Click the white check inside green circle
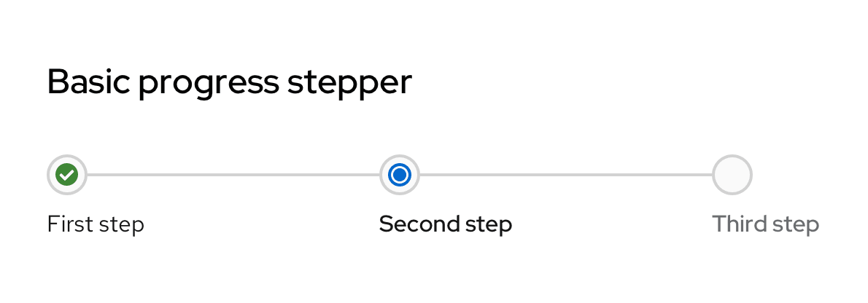 click(x=67, y=175)
